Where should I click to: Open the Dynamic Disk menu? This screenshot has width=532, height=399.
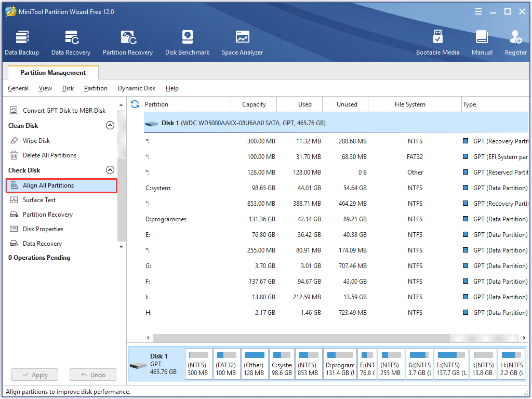tap(137, 88)
